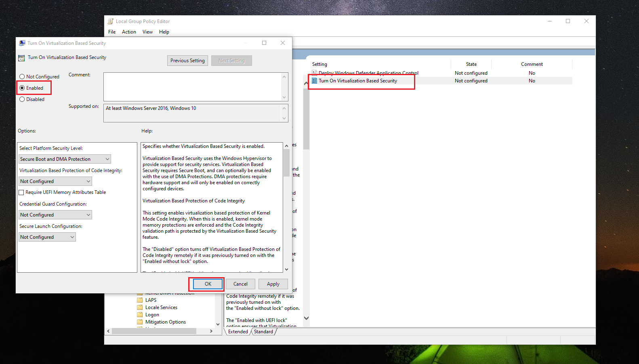Click inside the Comment text box
The width and height of the screenshot is (639, 364).
(192, 87)
